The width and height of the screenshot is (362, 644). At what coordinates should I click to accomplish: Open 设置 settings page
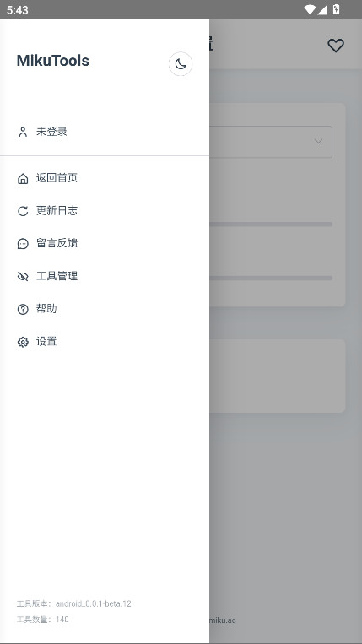[x=105, y=341]
